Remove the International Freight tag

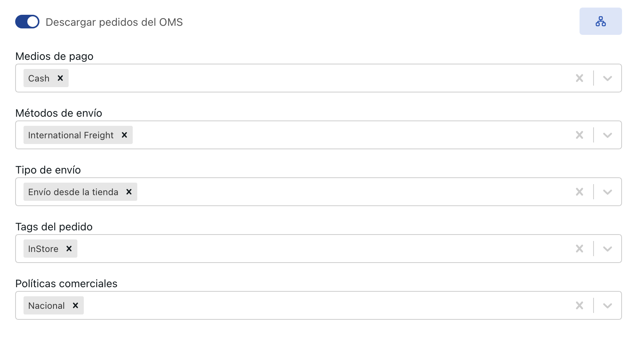coord(124,135)
